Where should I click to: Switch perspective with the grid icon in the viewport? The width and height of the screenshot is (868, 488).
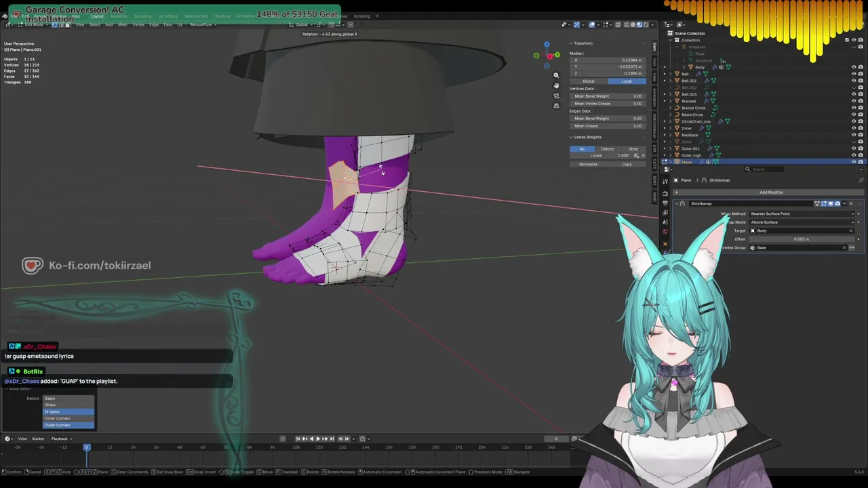click(556, 106)
